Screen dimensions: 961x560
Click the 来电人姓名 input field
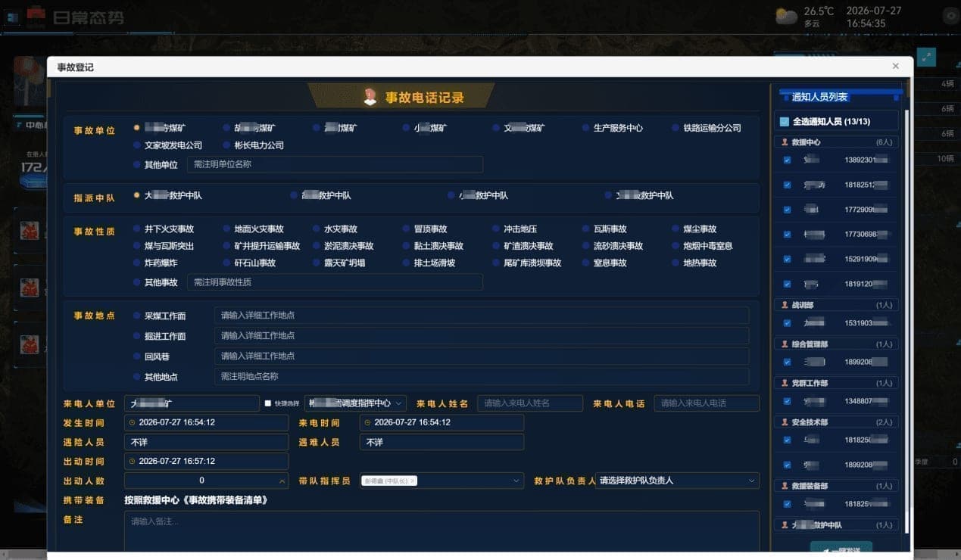[530, 403]
